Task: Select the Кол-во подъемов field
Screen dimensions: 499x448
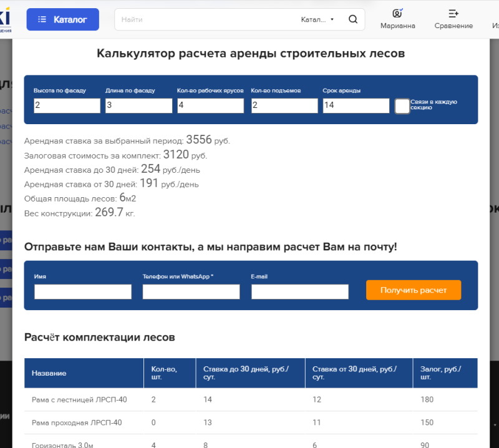Action: (284, 105)
